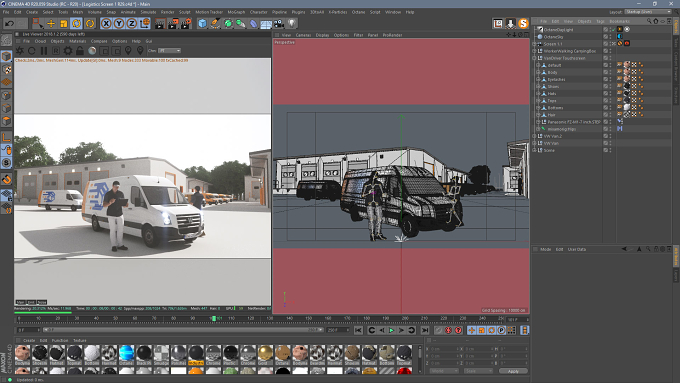This screenshot has height=383, width=680.
Task: Toggle layer checkbox for Shoes object
Action: click(x=605, y=86)
